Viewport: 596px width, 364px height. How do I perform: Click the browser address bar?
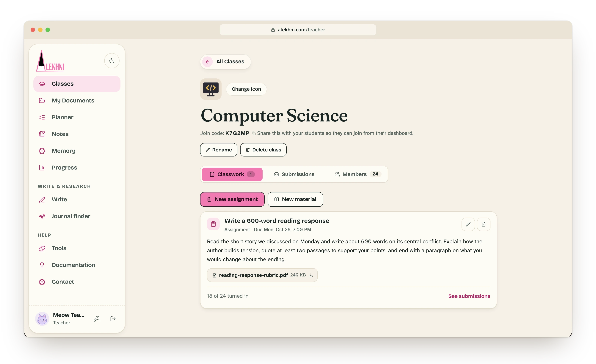tap(298, 30)
